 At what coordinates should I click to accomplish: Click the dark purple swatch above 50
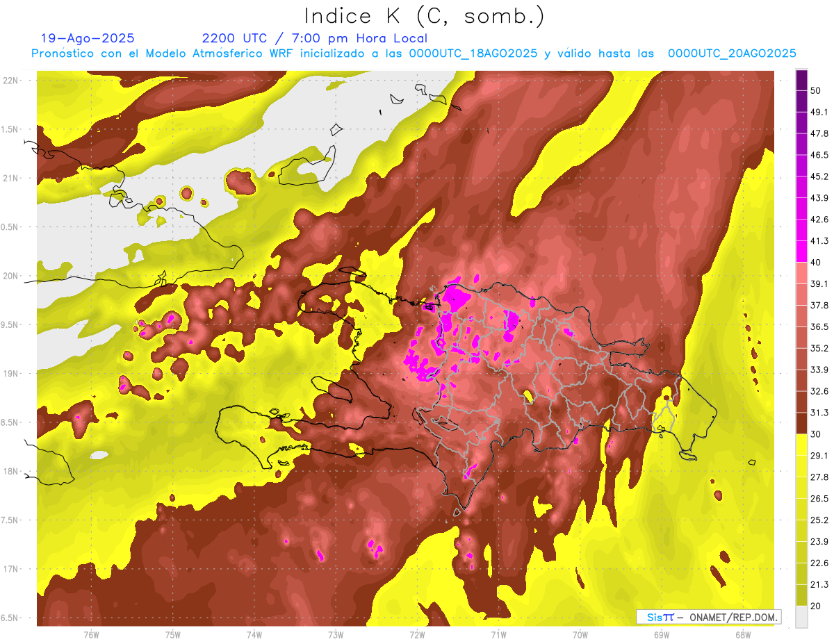[x=801, y=80]
